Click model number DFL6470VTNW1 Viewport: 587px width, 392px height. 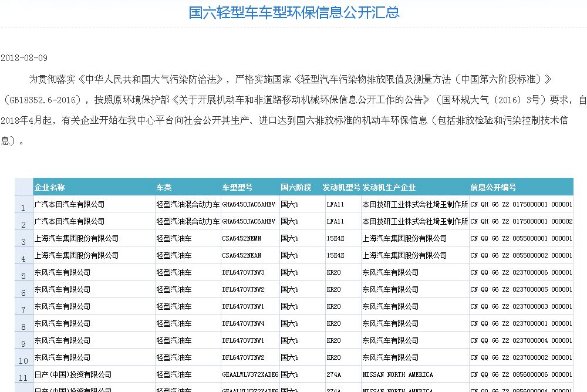click(x=244, y=341)
